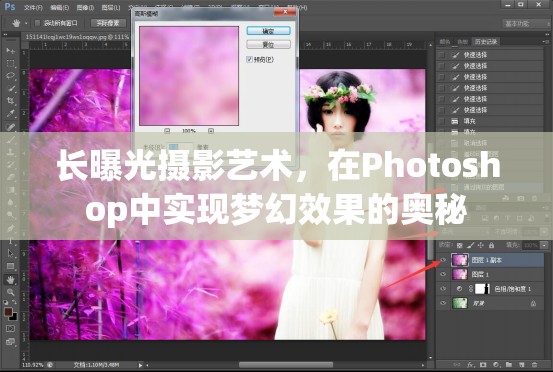Image resolution: width=553 pixels, height=372 pixels.
Task: Toggle visibility of 图层 1 layer
Action: pyautogui.click(x=443, y=274)
